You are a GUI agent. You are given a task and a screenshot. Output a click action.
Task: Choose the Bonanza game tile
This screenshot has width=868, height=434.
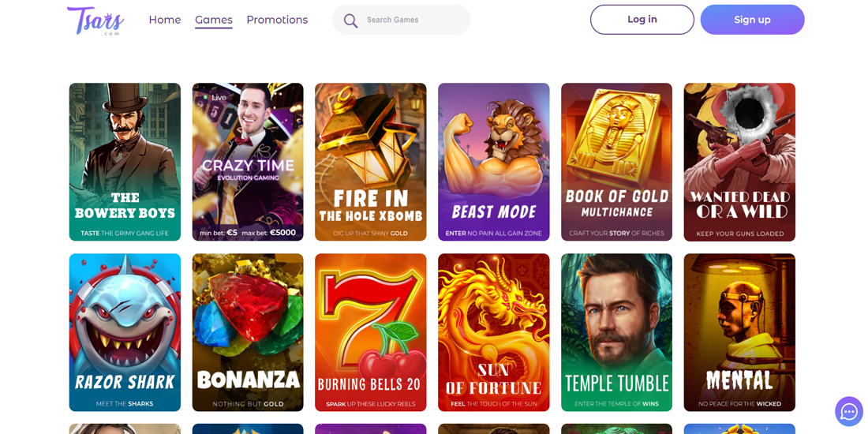click(x=248, y=332)
